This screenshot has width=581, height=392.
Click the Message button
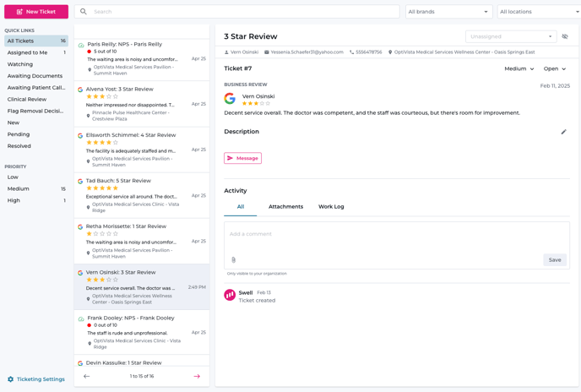coord(242,158)
